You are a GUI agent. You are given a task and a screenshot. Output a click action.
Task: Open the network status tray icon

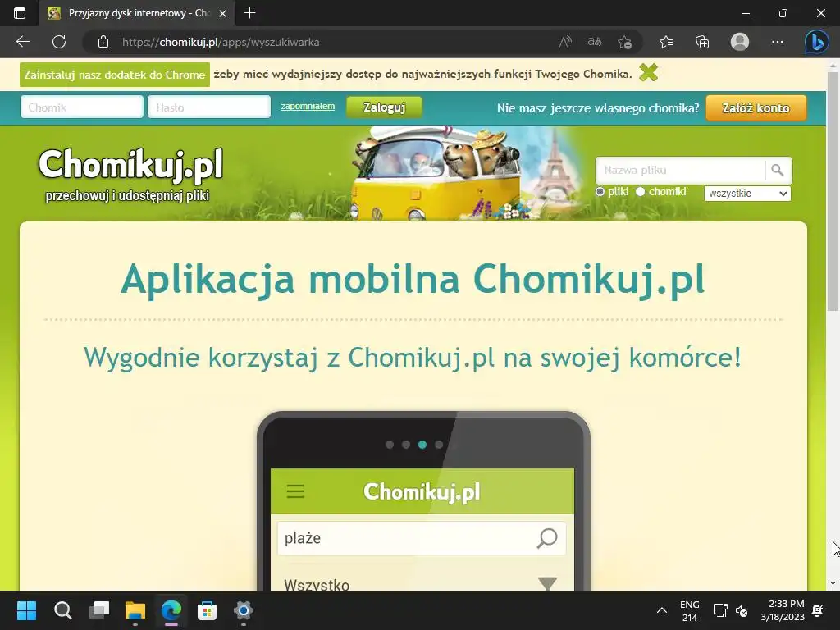coord(720,610)
